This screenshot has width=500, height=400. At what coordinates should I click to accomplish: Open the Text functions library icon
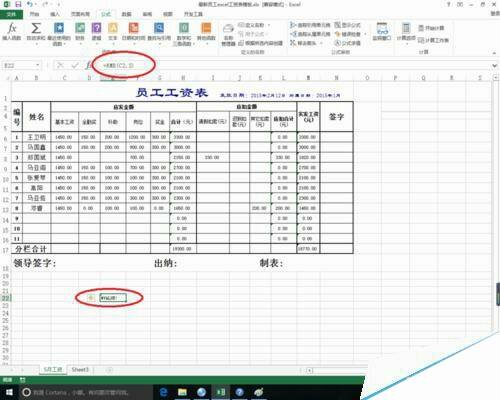[x=113, y=32]
